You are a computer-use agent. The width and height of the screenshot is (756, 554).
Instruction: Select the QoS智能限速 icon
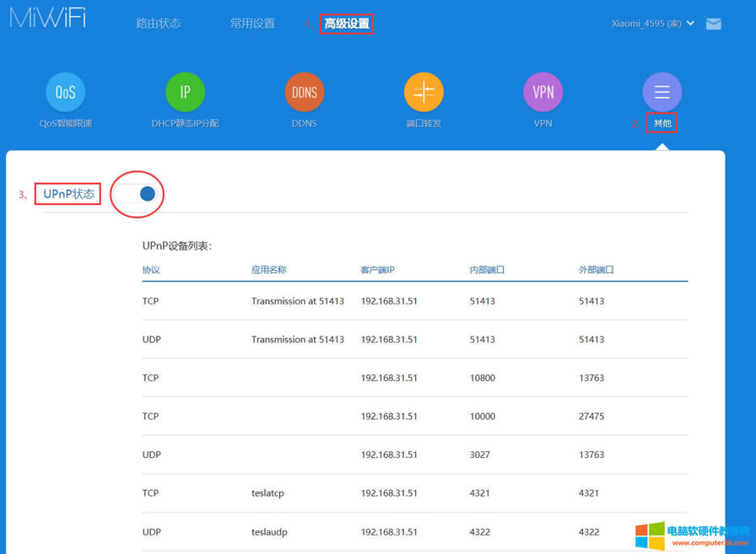tap(65, 92)
